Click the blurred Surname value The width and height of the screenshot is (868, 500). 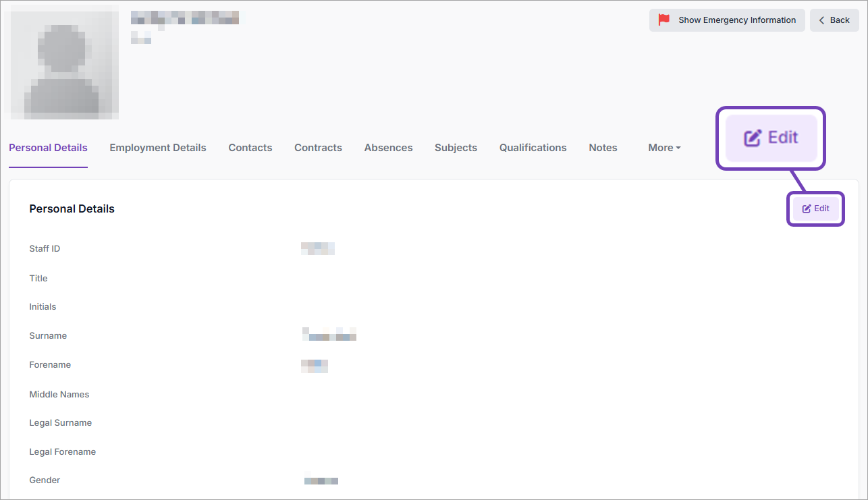click(329, 335)
